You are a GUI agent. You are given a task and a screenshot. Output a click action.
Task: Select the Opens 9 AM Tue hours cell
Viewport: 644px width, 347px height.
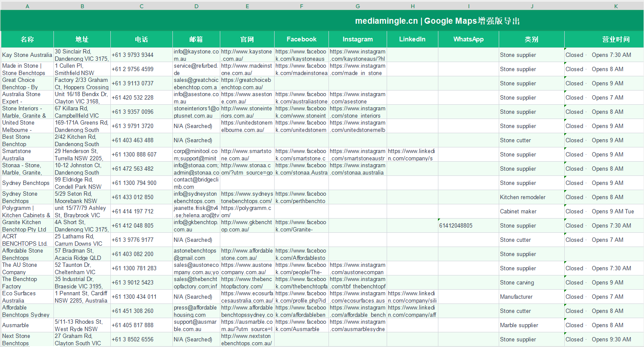604,211
